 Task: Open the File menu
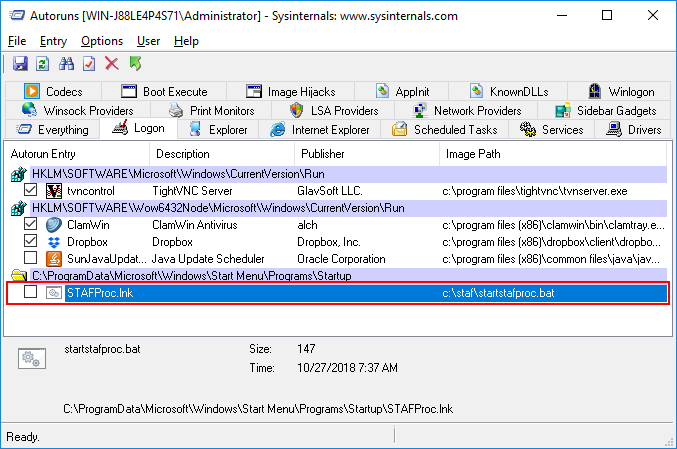17,41
